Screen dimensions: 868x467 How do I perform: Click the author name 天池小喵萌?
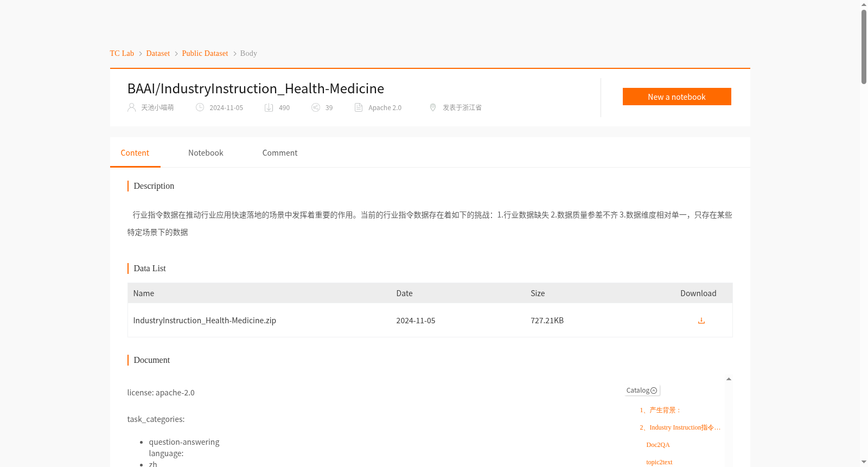(x=157, y=107)
